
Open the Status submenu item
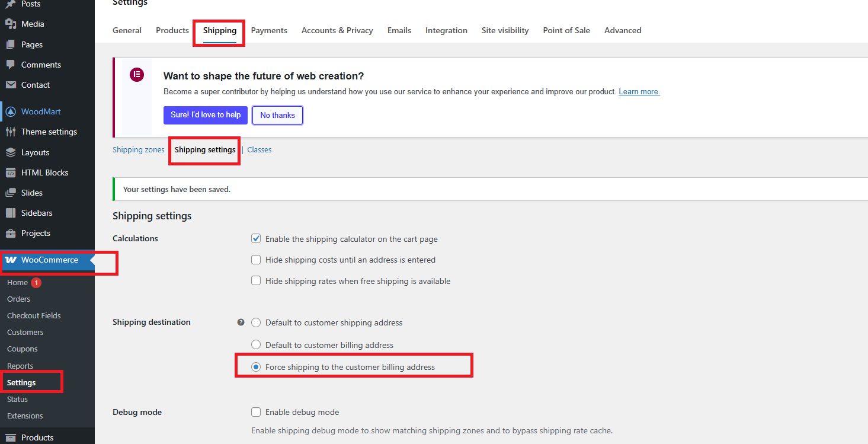click(x=17, y=399)
